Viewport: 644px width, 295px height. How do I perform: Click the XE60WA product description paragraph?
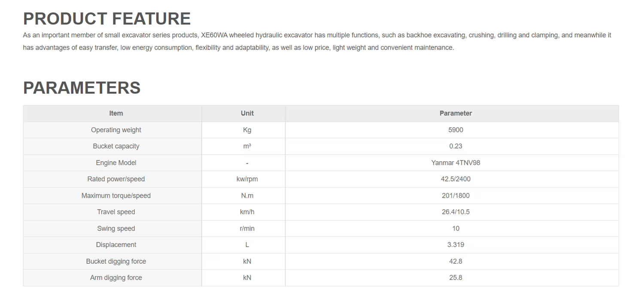(x=317, y=41)
